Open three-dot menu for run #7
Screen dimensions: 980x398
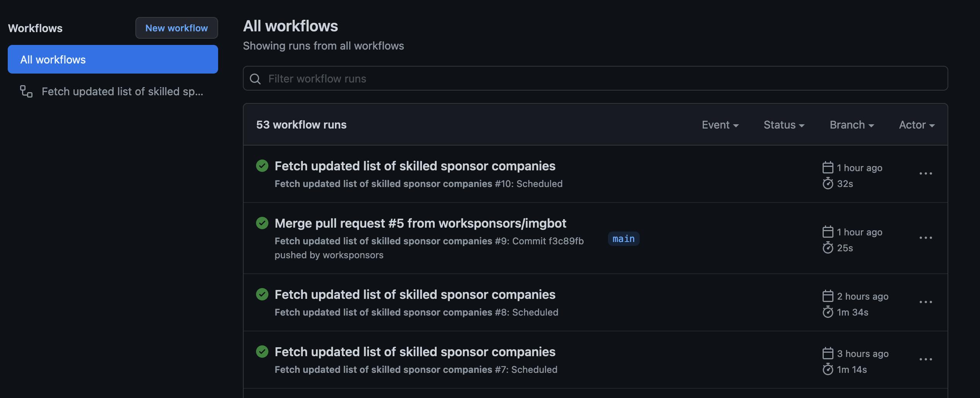[x=925, y=359]
